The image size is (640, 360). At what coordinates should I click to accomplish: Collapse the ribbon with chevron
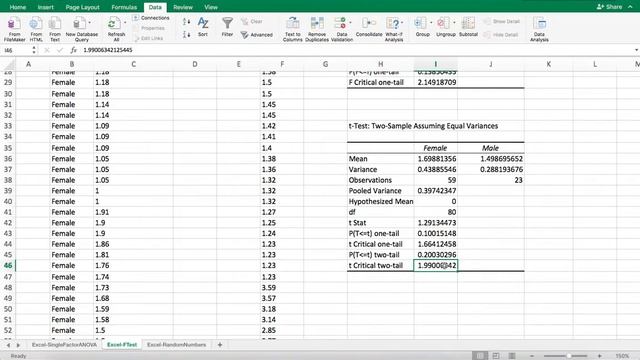[x=631, y=7]
